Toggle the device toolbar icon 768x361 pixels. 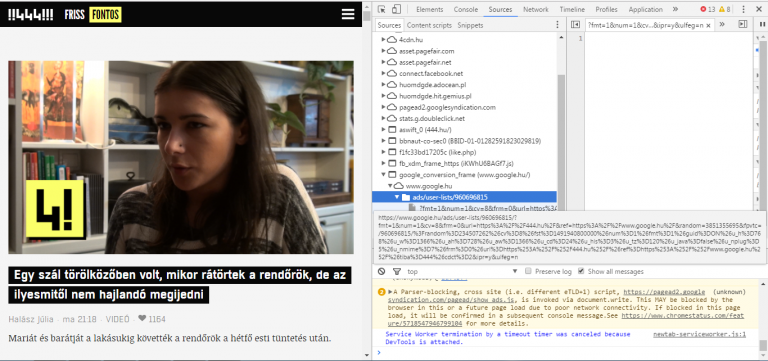[x=396, y=9]
